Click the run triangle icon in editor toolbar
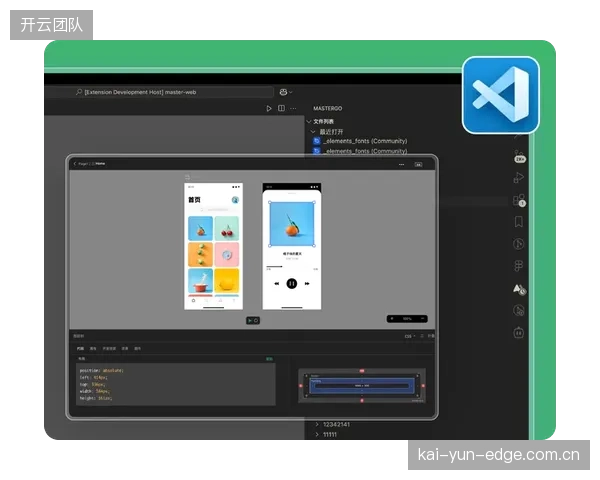The height and width of the screenshot is (480, 600). (269, 109)
